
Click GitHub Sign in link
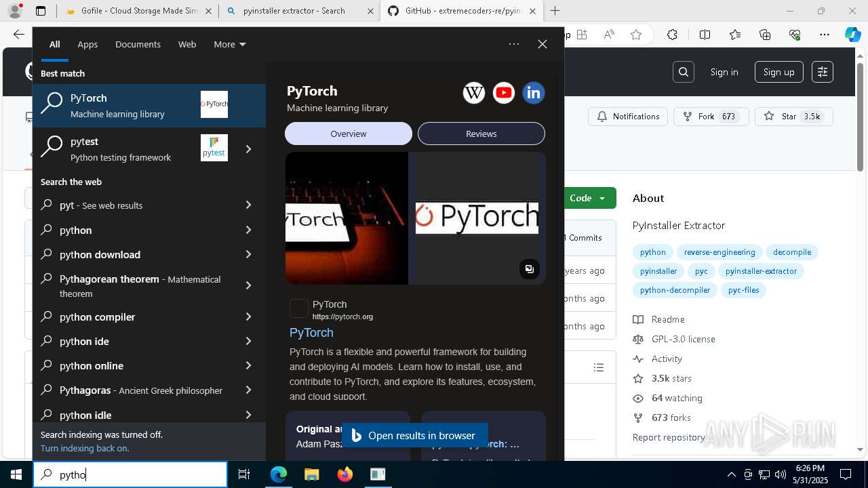[724, 72]
